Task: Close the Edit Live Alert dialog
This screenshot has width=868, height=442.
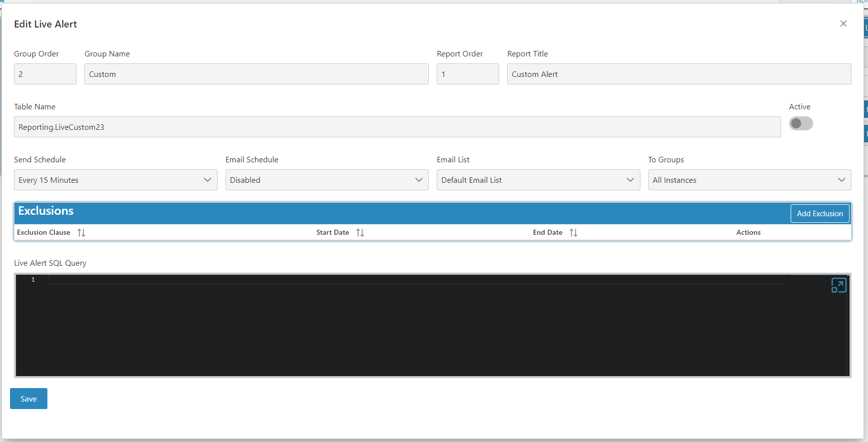Action: coord(844,23)
